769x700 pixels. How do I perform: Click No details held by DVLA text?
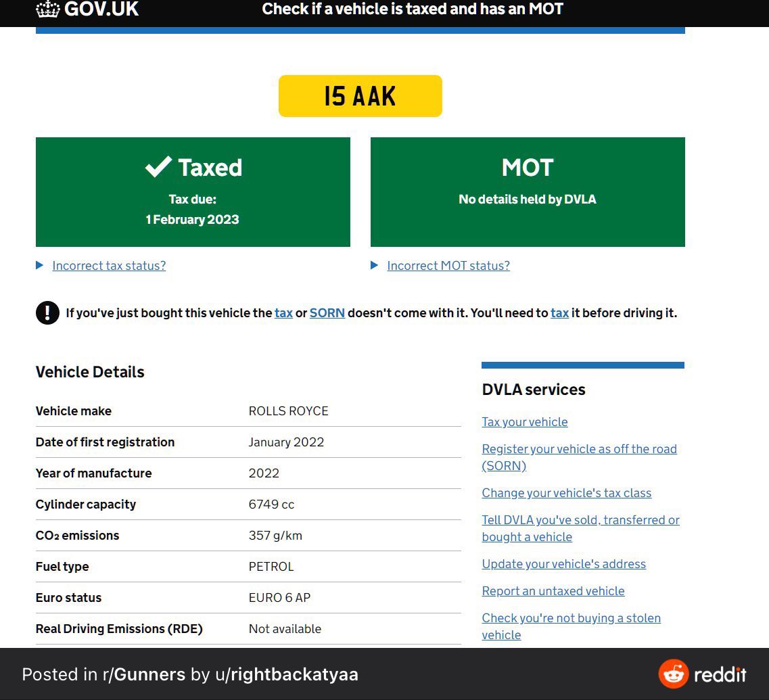click(x=528, y=199)
